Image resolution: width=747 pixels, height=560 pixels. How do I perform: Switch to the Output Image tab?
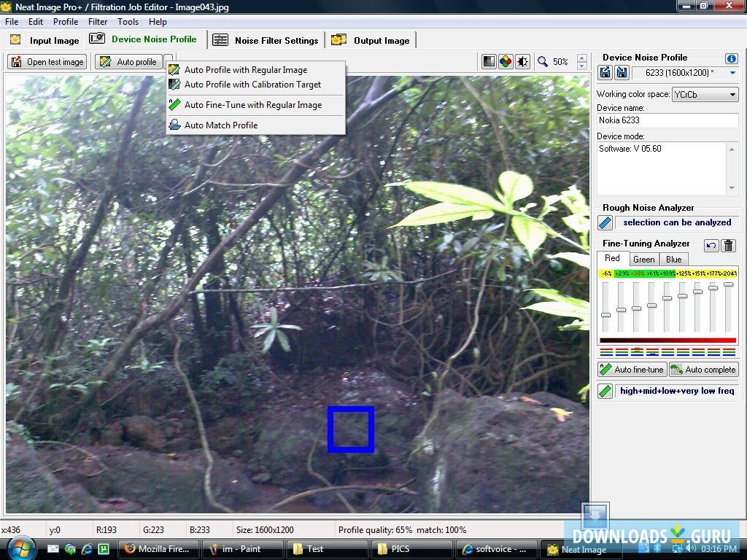(371, 41)
